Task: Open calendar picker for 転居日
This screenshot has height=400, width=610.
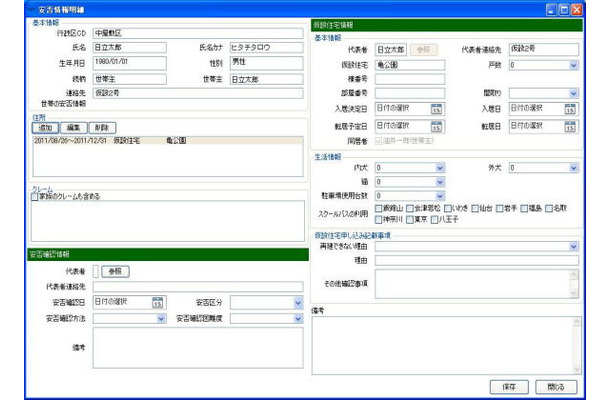Action: [x=570, y=126]
